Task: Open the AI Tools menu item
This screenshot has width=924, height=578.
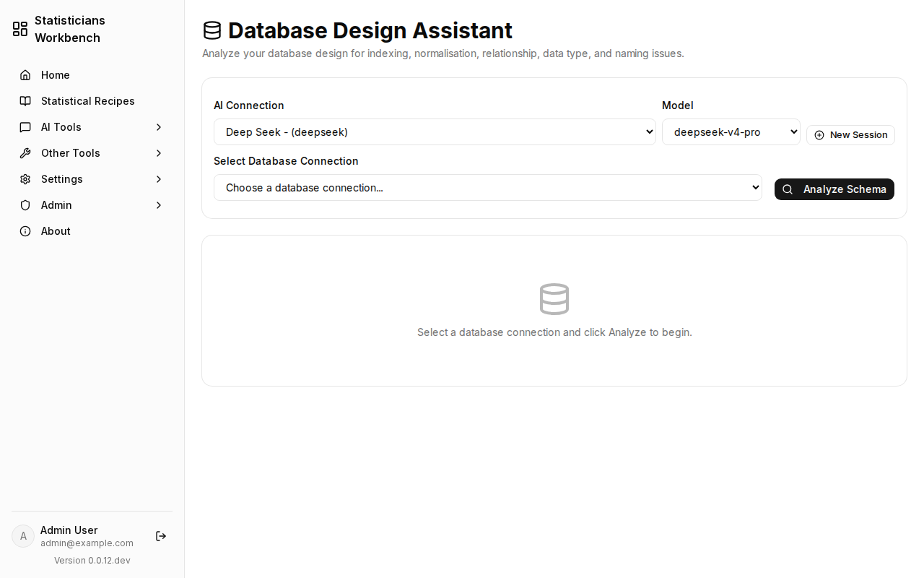Action: pos(92,127)
